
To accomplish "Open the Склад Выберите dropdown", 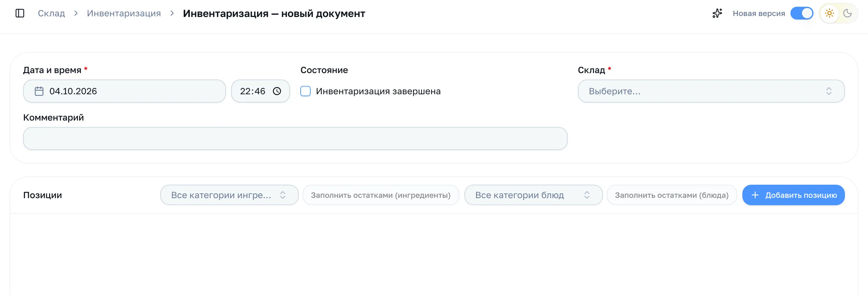I will (x=711, y=91).
